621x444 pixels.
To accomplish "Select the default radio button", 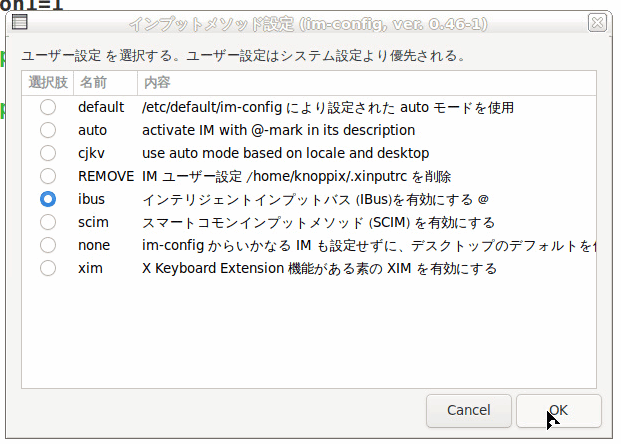I will (x=48, y=107).
